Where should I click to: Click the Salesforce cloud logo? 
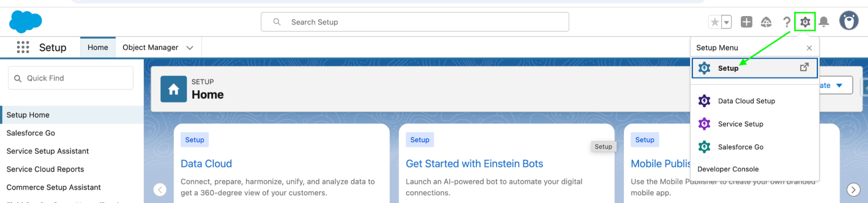25,22
